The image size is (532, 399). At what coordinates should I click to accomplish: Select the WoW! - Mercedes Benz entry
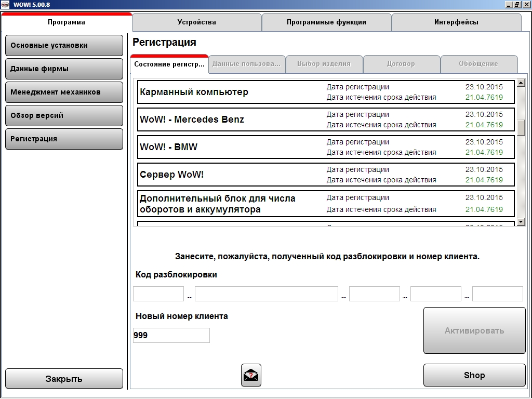click(x=326, y=119)
